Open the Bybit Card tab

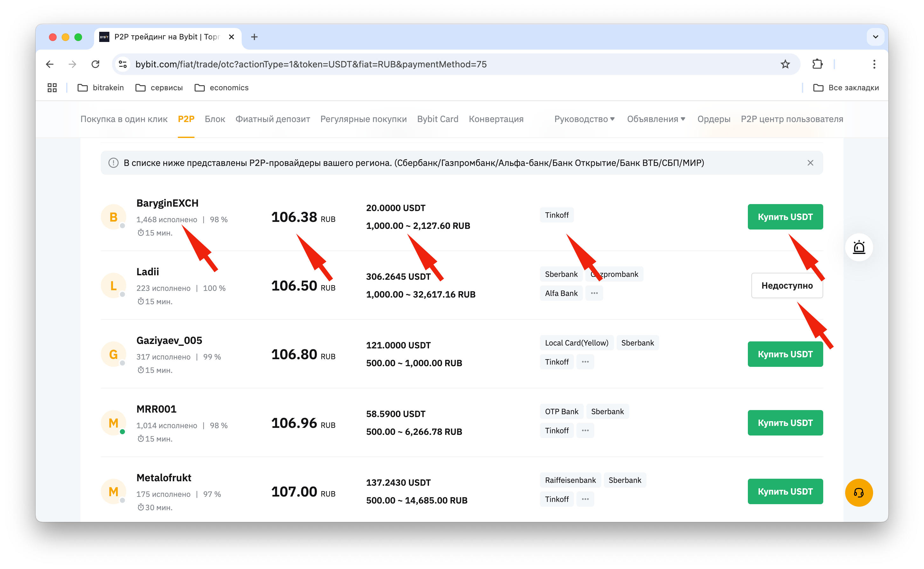pyautogui.click(x=437, y=119)
